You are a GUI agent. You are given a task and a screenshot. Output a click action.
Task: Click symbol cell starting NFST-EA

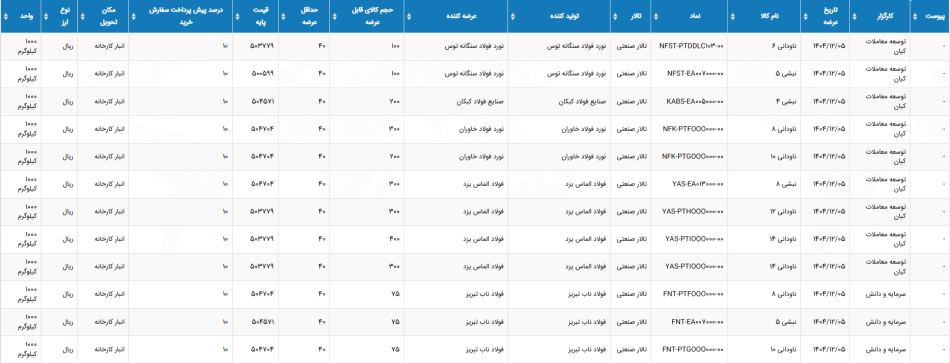click(x=695, y=74)
